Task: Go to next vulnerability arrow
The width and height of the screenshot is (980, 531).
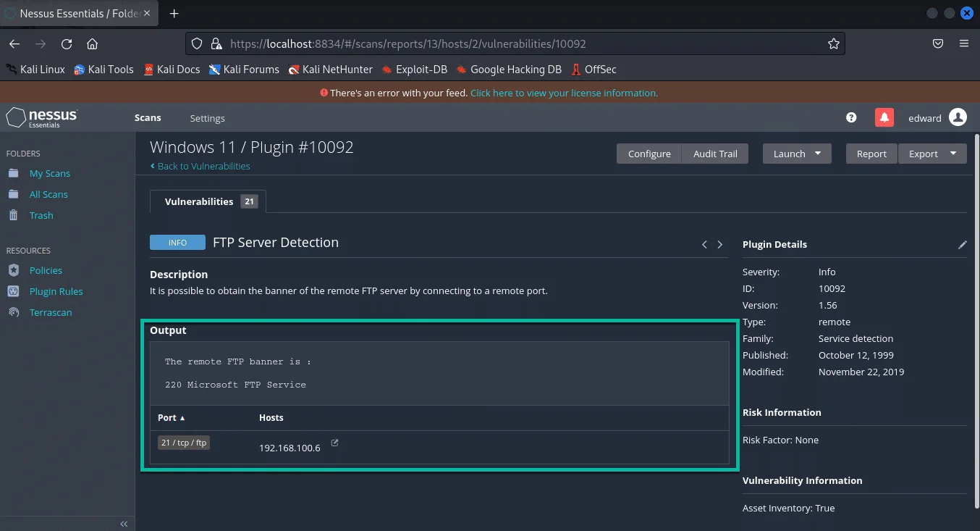Action: tap(720, 245)
